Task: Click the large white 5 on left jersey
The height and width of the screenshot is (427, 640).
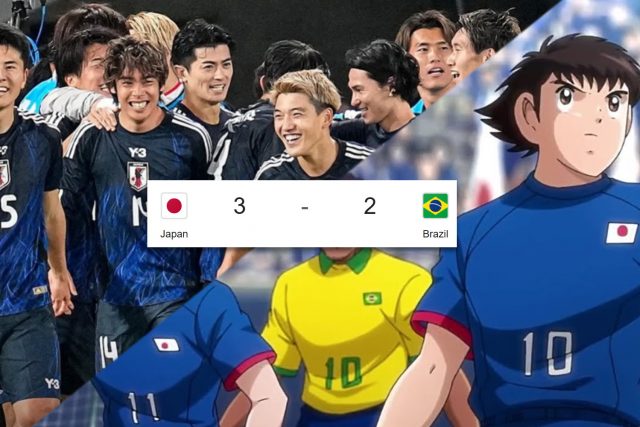Action: 8,211
